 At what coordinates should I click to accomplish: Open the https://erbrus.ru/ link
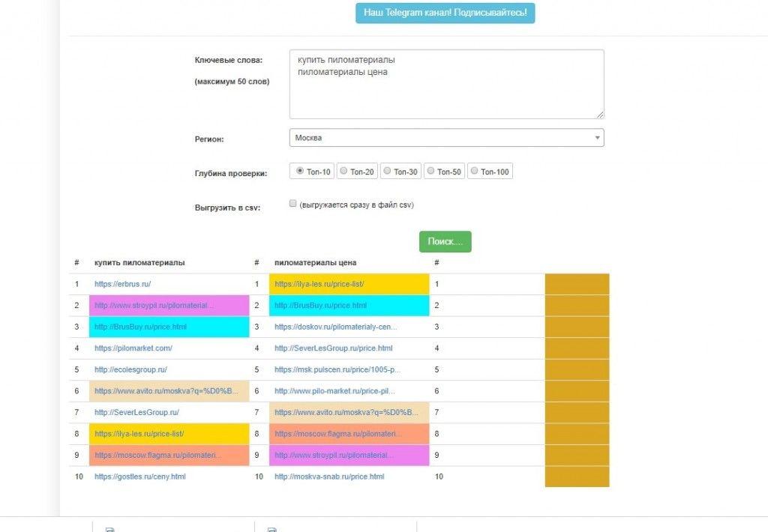tap(122, 284)
